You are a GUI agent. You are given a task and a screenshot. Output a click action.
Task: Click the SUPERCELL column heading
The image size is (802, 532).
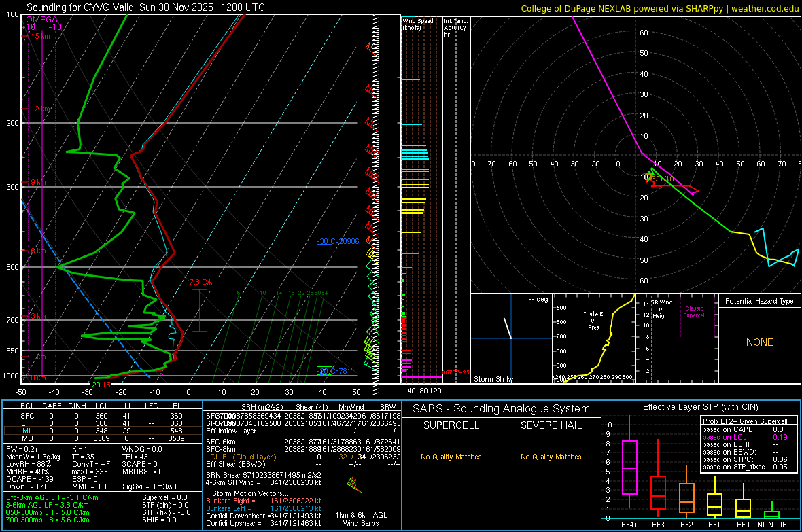pos(451,425)
